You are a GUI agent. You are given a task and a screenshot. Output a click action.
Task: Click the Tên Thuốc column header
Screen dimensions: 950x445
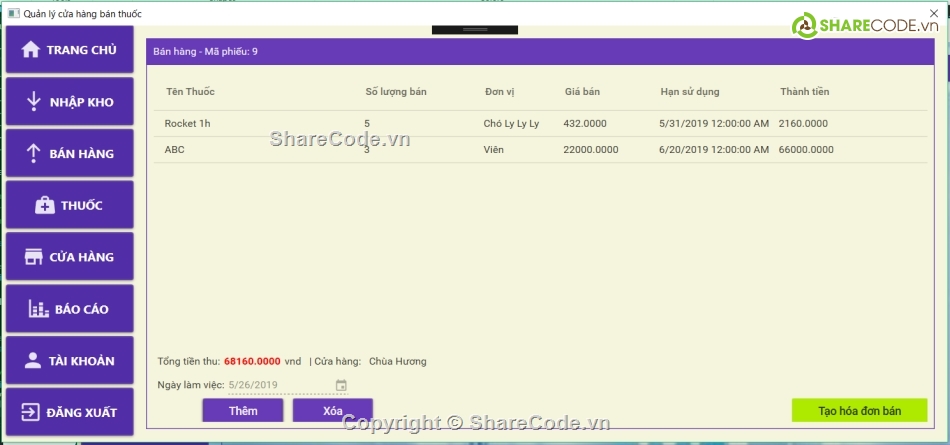pyautogui.click(x=191, y=92)
